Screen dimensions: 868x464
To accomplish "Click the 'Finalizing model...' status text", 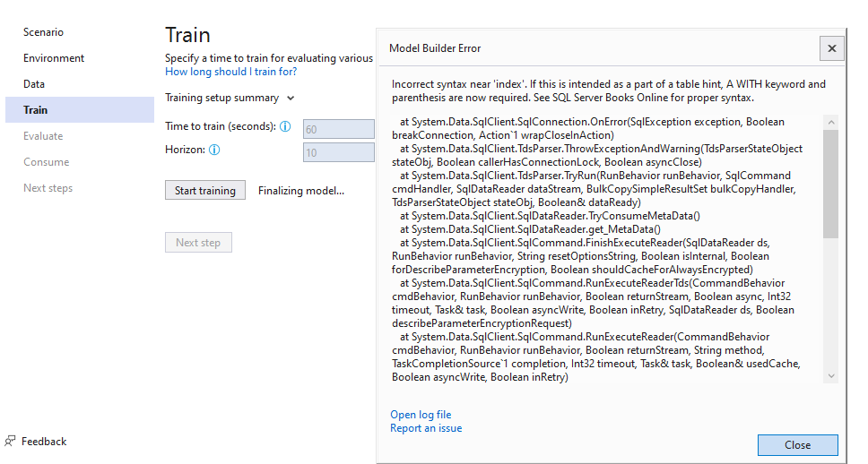I will [301, 191].
